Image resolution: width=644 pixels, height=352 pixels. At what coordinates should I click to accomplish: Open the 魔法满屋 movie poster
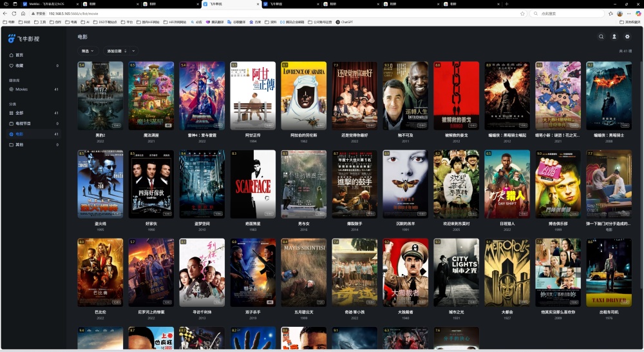coord(151,95)
